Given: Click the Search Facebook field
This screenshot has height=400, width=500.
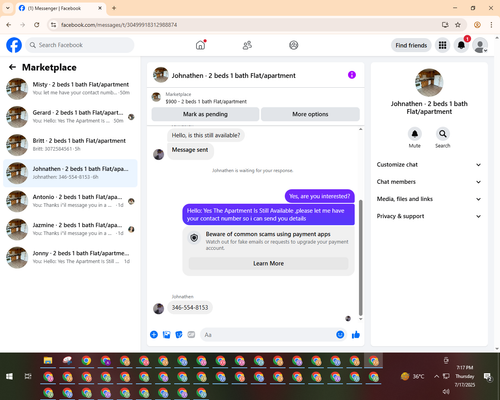Looking at the screenshot, I should [80, 45].
